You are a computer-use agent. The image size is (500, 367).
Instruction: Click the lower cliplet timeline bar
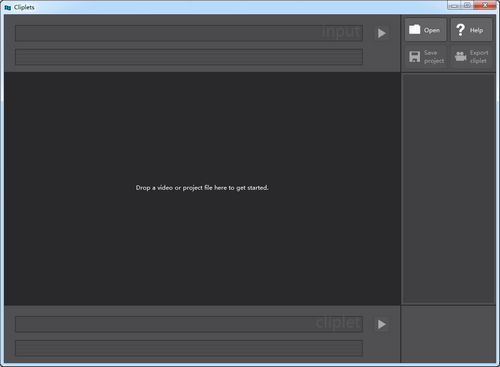coord(189,348)
